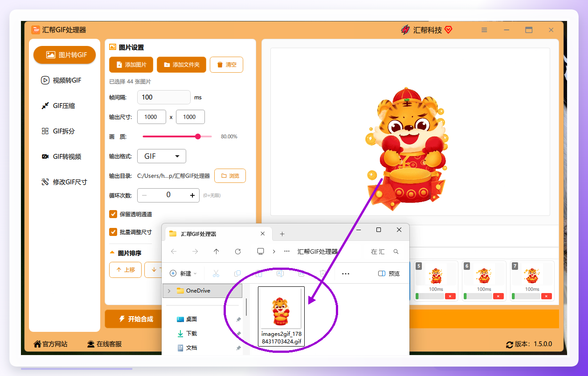Toggle 批量调整尺寸 checkbox
The height and width of the screenshot is (376, 588).
click(x=113, y=232)
